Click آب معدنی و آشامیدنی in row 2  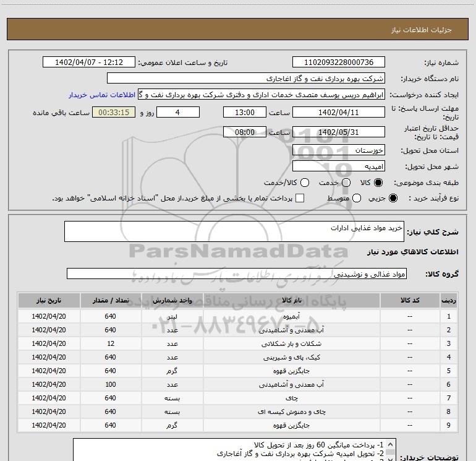tap(291, 330)
